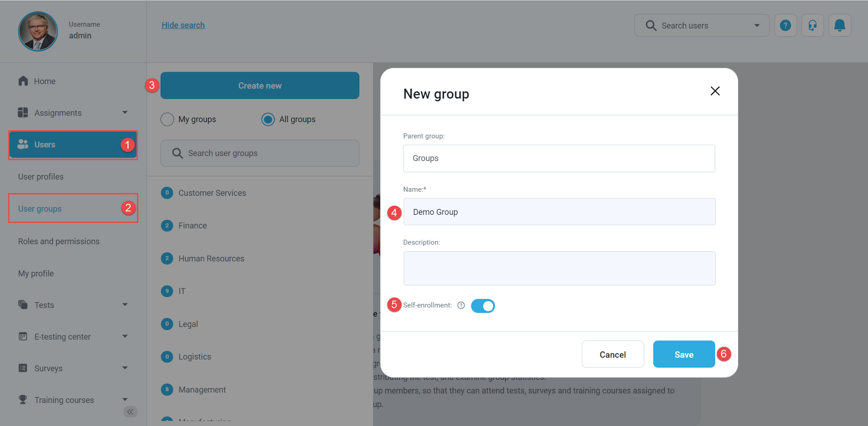Open the notifications bell
The image size is (868, 426).
[x=840, y=25]
